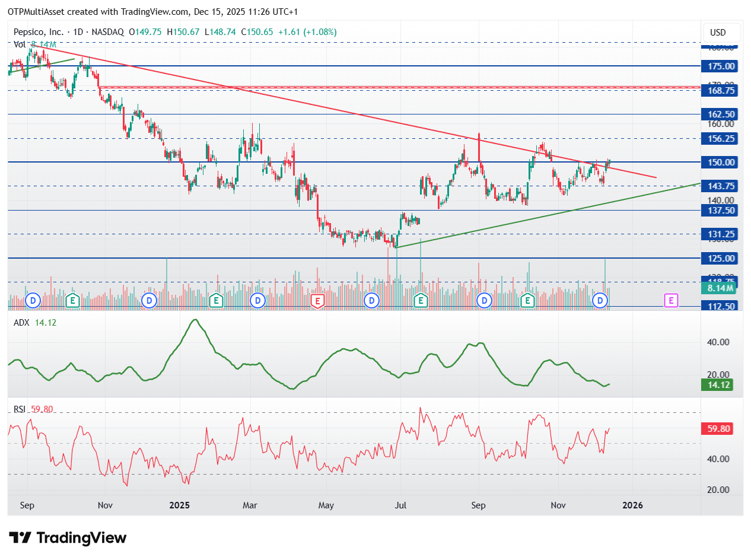Select the latest dividend D marker in December 2025

(x=600, y=301)
